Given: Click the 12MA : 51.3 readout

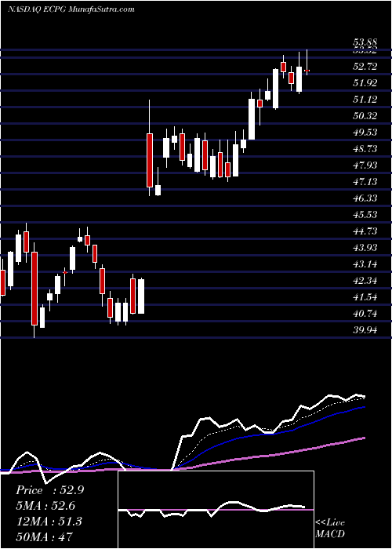Looking at the screenshot, I should pyautogui.click(x=49, y=521).
